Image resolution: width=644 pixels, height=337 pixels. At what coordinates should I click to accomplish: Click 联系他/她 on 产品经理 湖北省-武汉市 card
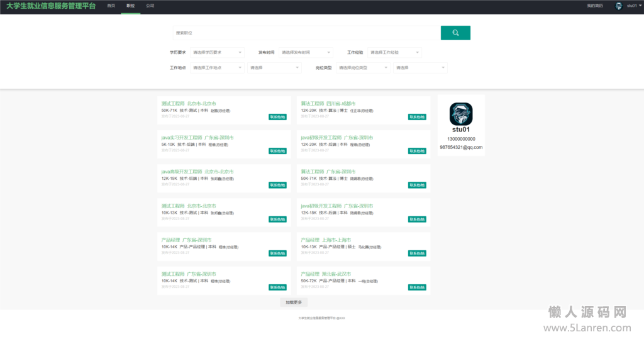tap(417, 287)
